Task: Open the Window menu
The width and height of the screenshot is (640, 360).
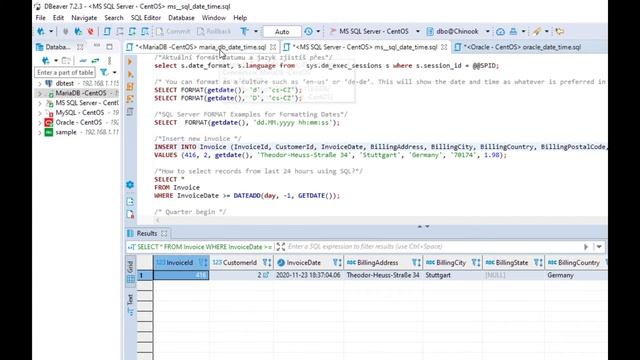Action: (x=213, y=18)
